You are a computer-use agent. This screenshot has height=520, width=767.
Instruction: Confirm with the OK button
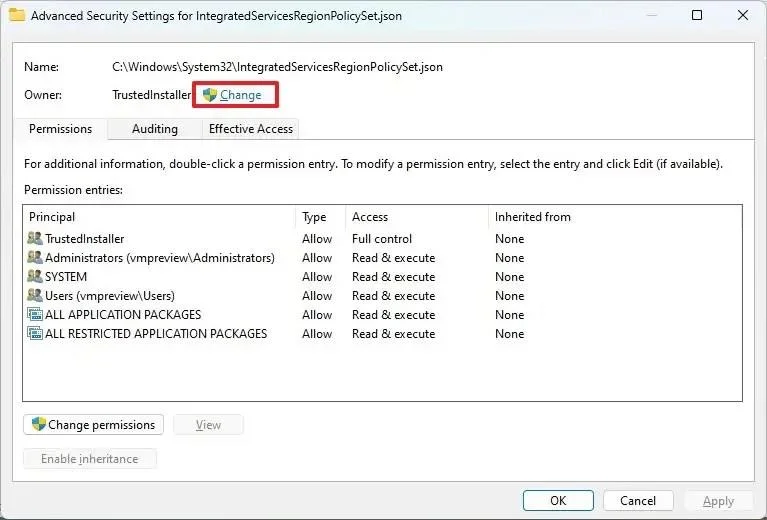558,500
